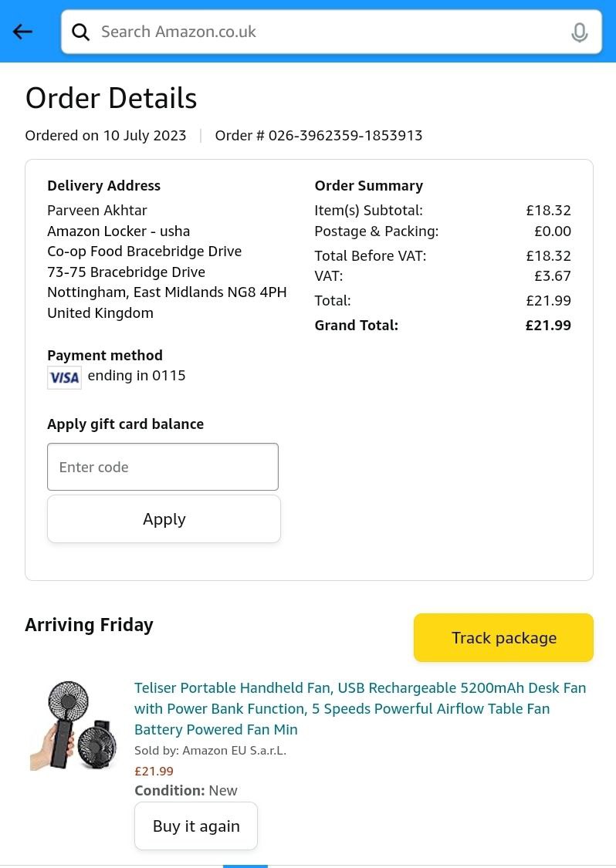
Task: Click the Grand Total row
Action: (x=442, y=326)
